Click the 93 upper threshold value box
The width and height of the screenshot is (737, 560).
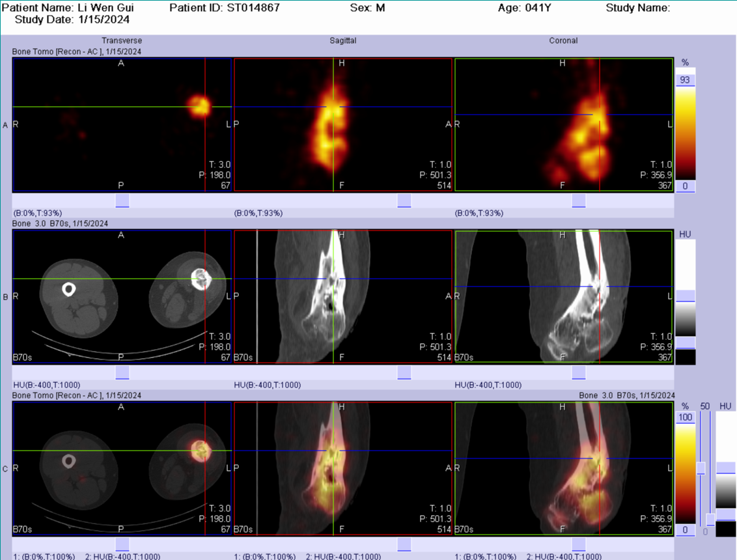(686, 80)
